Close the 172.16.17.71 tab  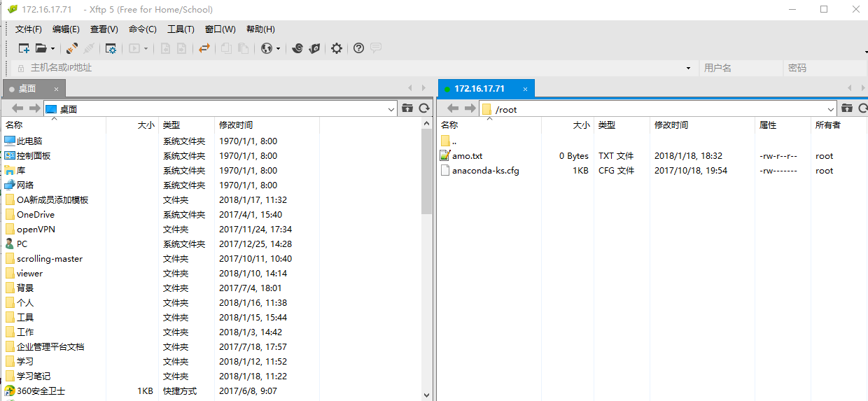pos(524,89)
